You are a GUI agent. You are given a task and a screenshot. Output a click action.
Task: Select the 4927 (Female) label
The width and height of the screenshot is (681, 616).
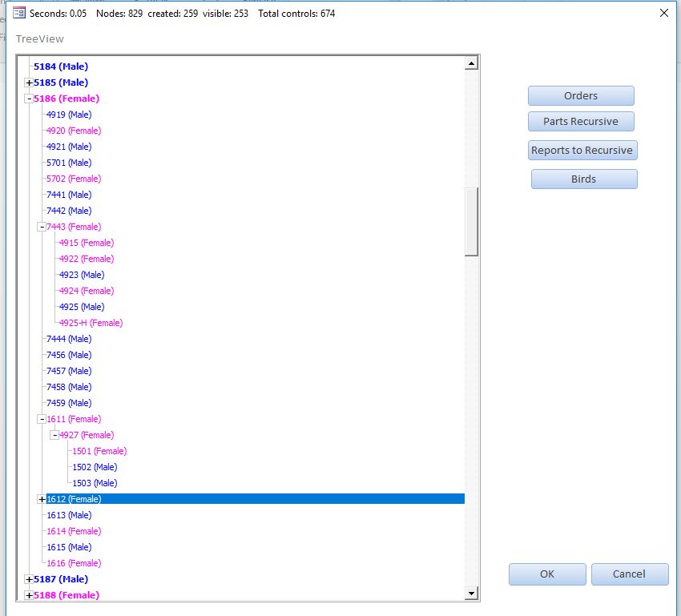point(87,435)
